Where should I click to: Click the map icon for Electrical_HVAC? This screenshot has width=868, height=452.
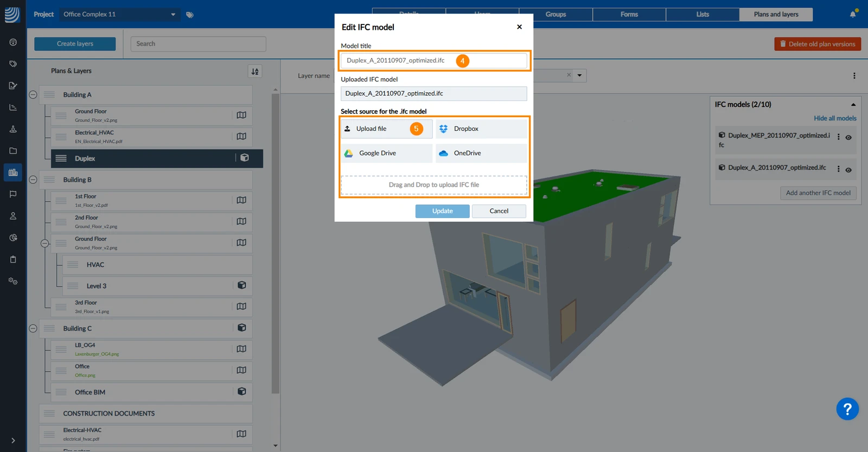241,136
